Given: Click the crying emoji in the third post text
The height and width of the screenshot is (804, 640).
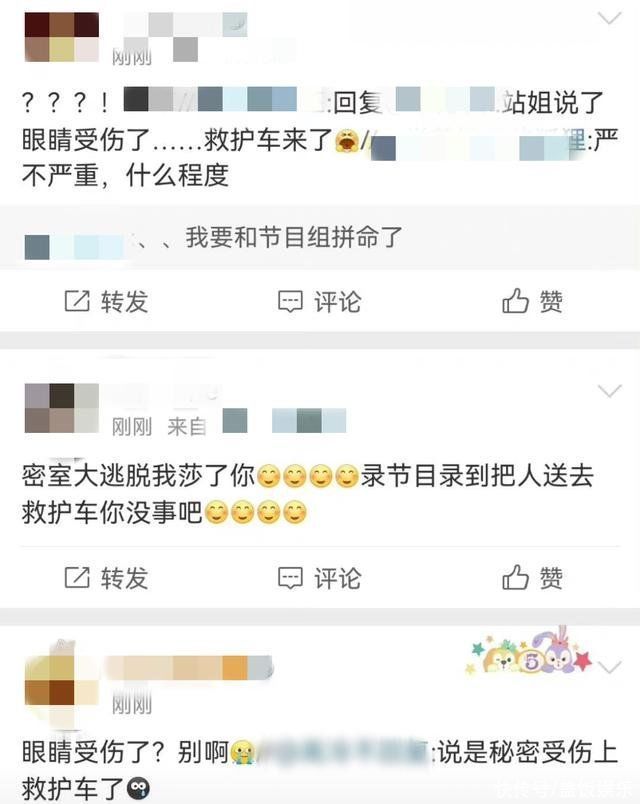Looking at the screenshot, I should [242, 753].
